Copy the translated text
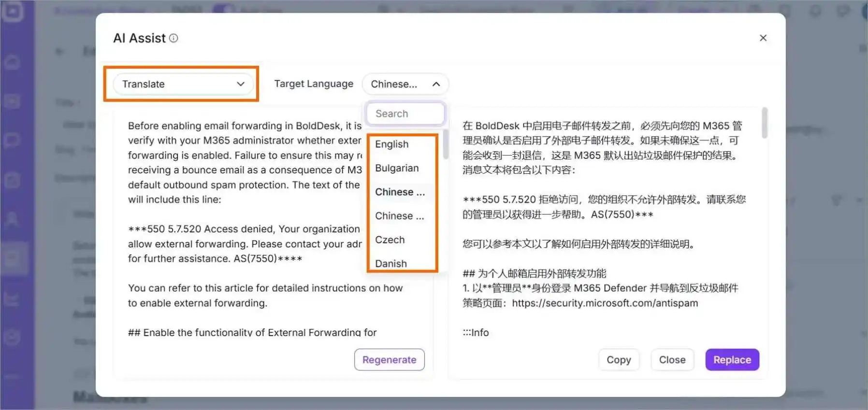868x410 pixels. (x=619, y=360)
